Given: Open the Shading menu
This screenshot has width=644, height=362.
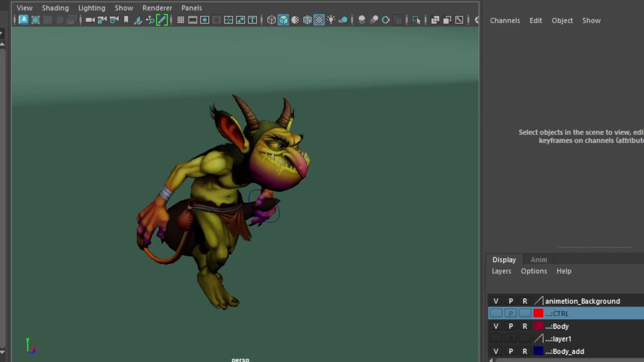Looking at the screenshot, I should click(x=55, y=8).
